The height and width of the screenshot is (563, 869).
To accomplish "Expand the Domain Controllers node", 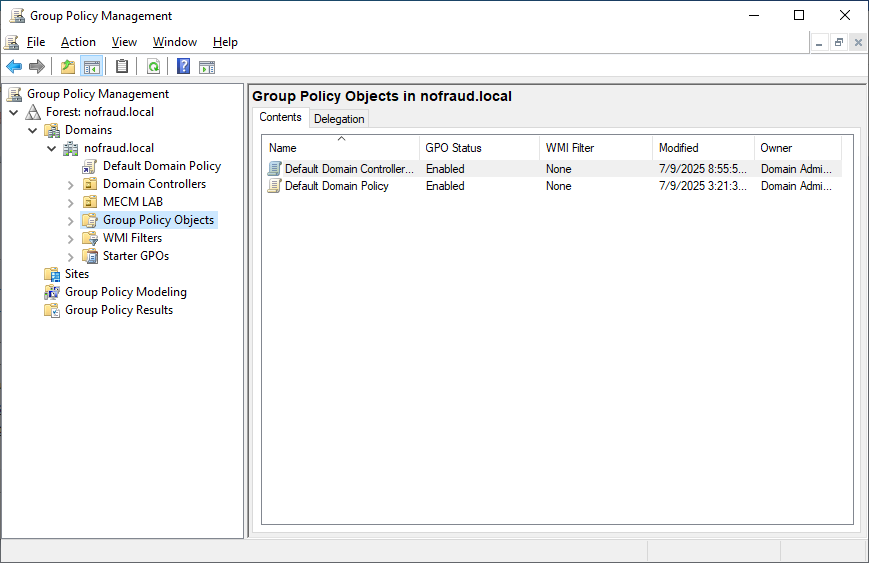I will 70,185.
